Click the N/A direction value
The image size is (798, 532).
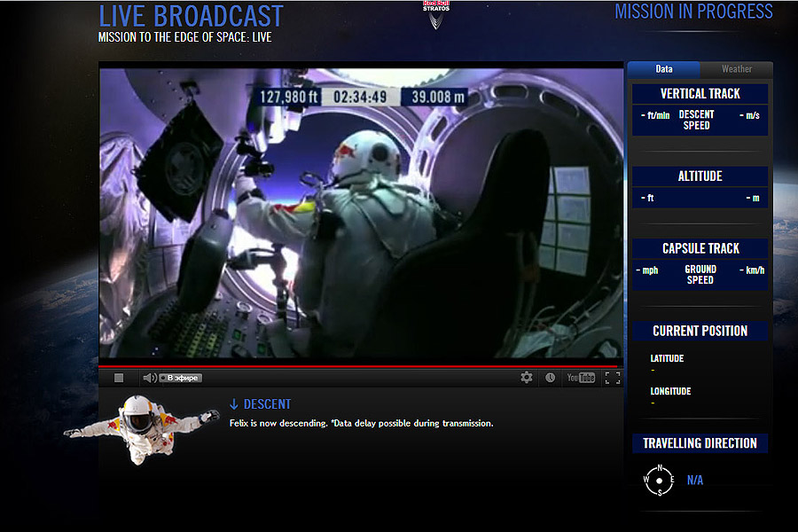tap(694, 480)
